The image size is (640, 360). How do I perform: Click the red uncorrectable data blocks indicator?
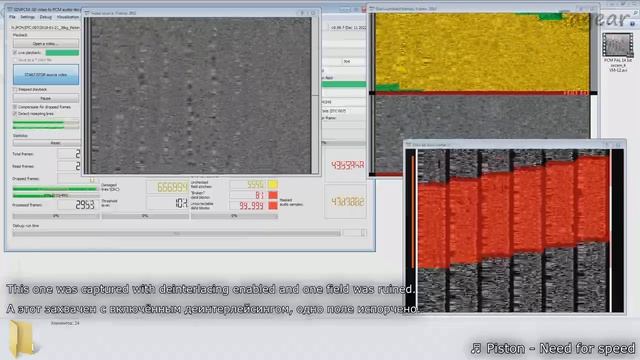pyautogui.click(x=273, y=205)
